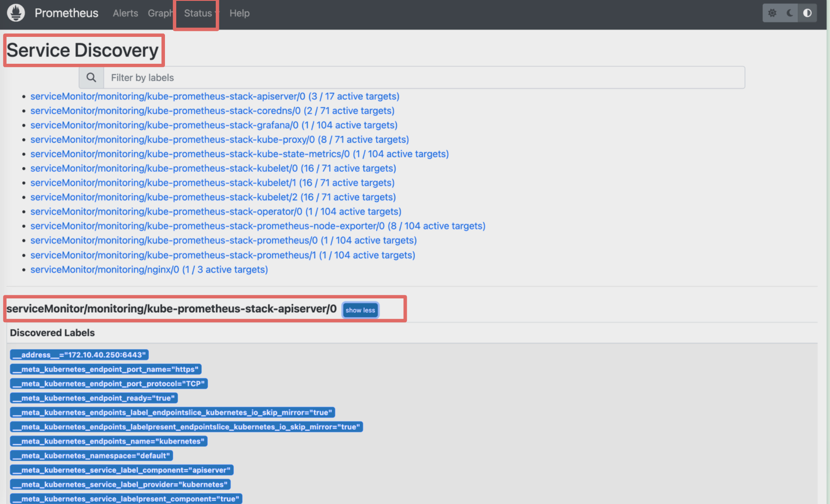Click the endpoints_name="kubernetes" label
Viewport: 830px width, 504px height.
click(x=109, y=441)
